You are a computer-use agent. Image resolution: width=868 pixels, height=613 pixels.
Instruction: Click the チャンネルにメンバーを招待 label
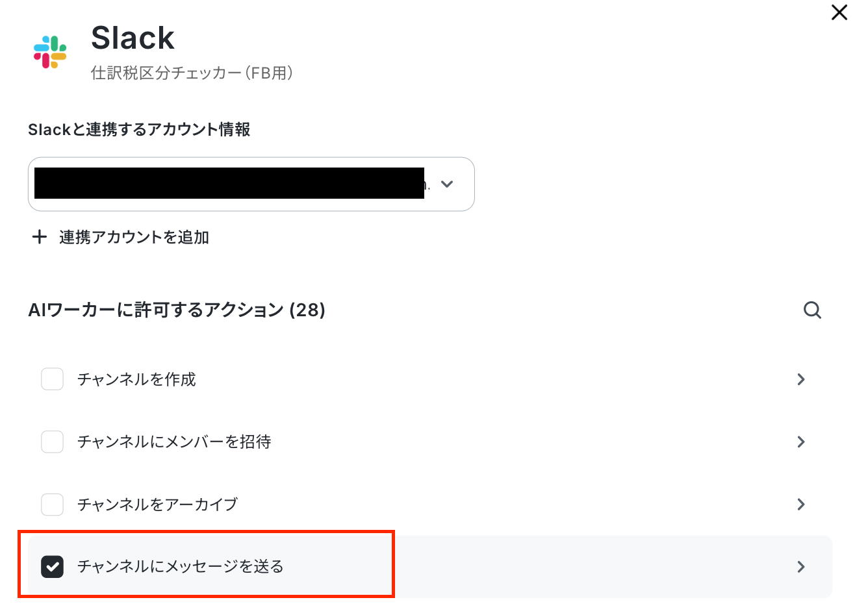[174, 442]
